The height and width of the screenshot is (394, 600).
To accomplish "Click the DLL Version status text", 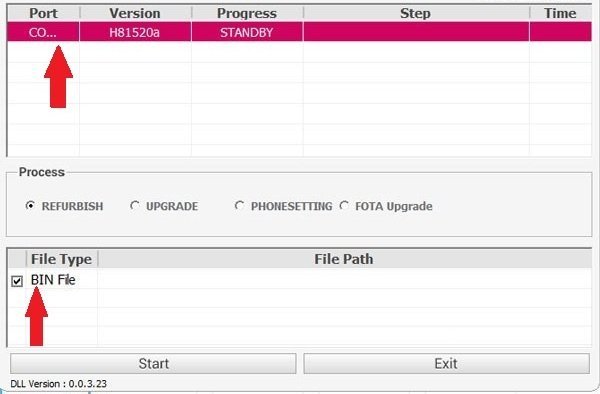I will coord(59,384).
